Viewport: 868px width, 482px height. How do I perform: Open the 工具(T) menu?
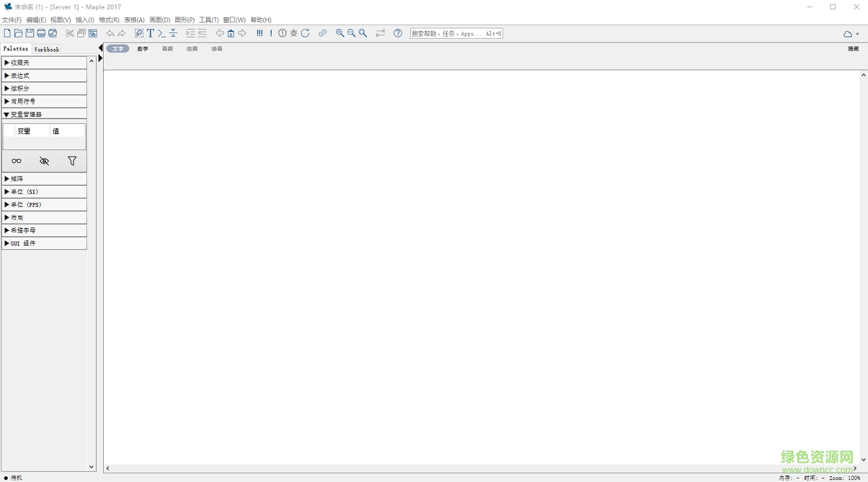click(209, 20)
